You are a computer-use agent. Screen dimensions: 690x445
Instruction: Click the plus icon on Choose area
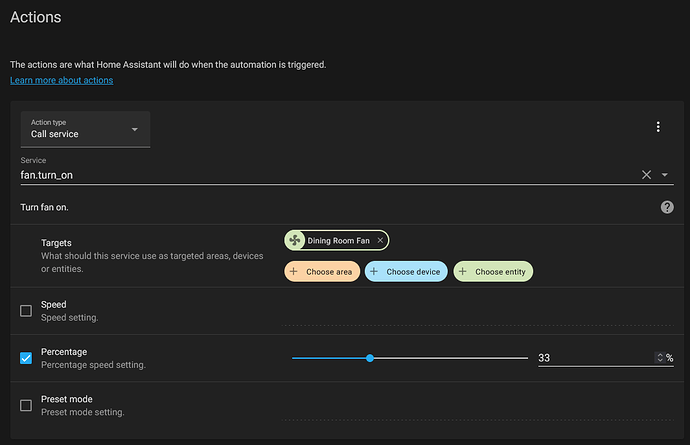(293, 271)
